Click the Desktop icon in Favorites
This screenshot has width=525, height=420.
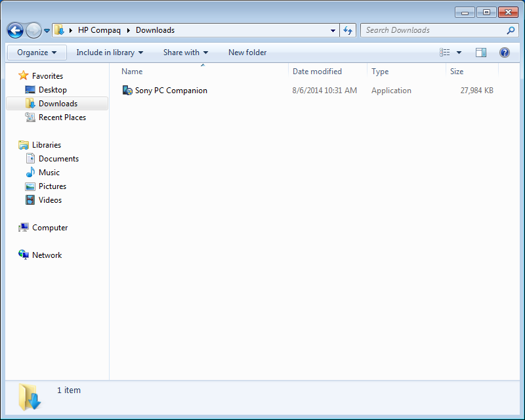coord(30,90)
